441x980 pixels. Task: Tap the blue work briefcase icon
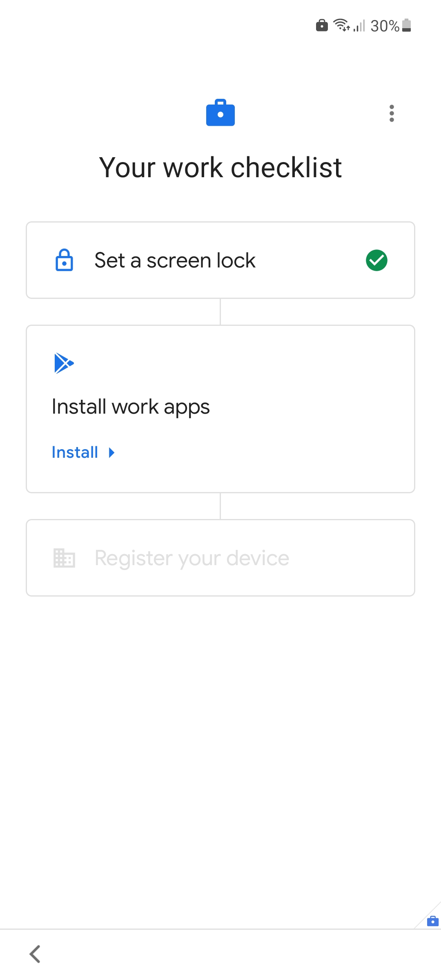point(220,113)
